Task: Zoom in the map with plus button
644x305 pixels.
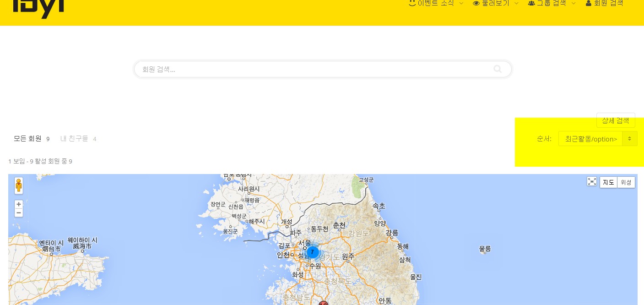Action: [x=19, y=204]
